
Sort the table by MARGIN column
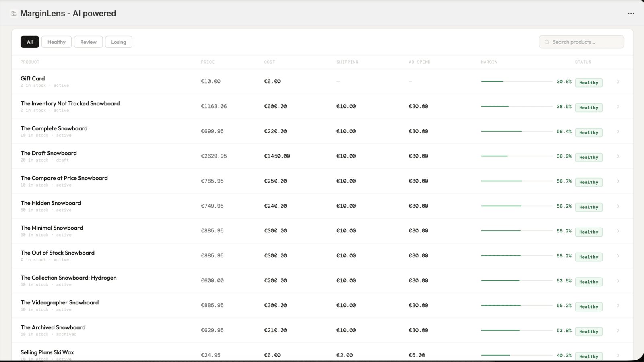[x=489, y=62]
